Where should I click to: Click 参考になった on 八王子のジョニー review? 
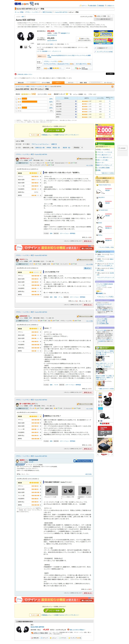(x=88, y=241)
